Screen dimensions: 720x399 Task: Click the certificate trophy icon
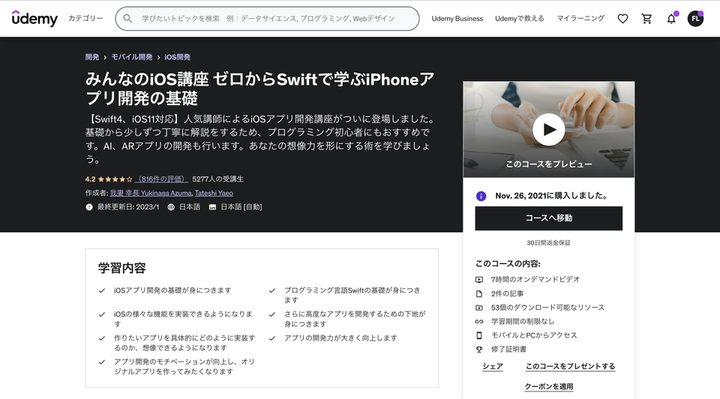pos(479,349)
